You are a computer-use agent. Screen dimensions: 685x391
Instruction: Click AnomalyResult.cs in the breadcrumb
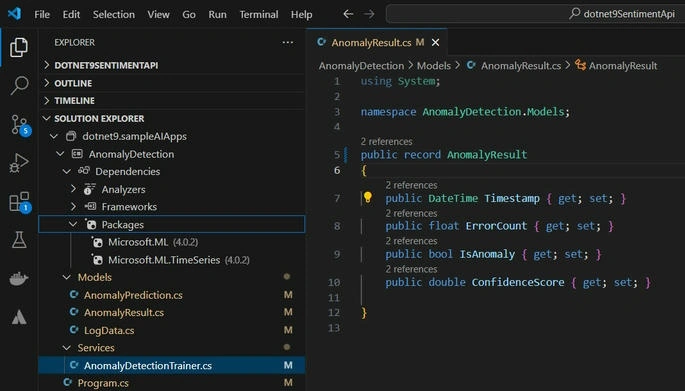pos(521,66)
